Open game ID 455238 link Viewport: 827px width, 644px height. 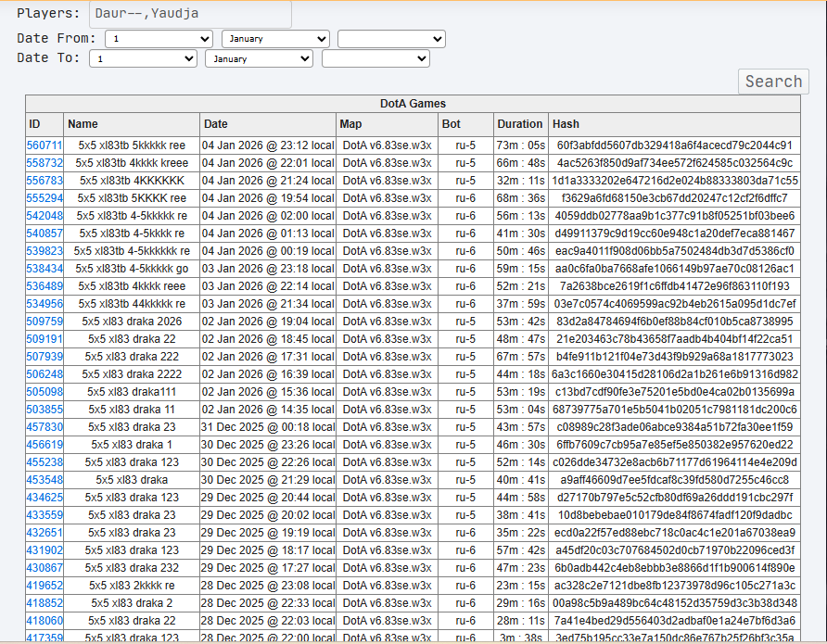[x=45, y=462]
